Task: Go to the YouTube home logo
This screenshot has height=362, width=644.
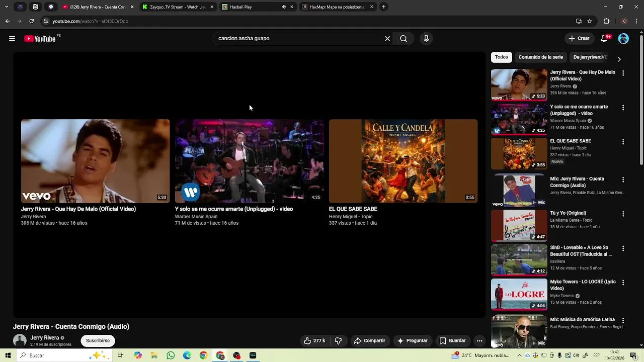Action: click(x=40, y=39)
